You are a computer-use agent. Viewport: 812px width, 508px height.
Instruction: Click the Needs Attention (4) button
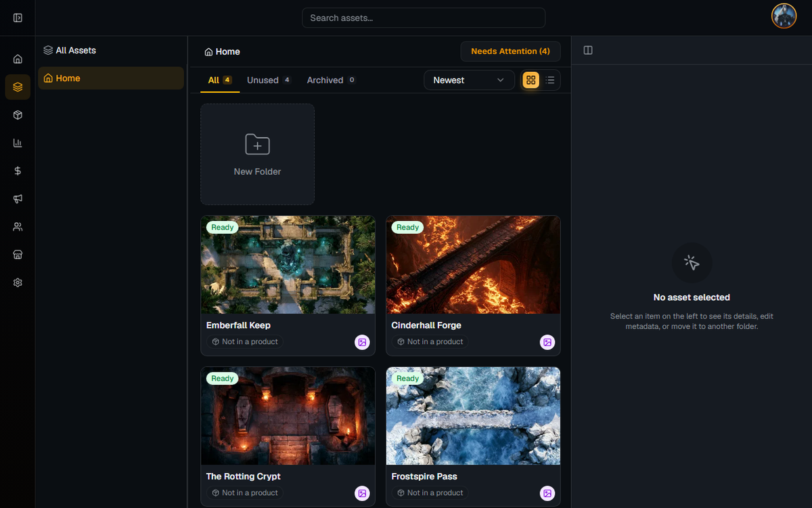point(510,51)
